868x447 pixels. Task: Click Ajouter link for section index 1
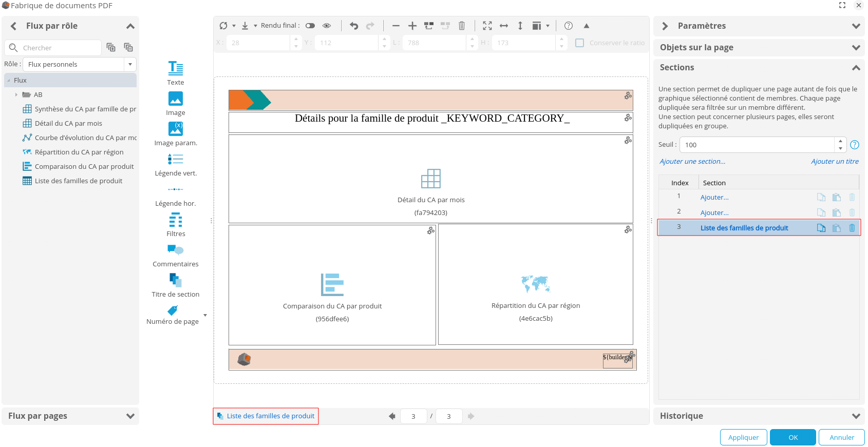pyautogui.click(x=714, y=197)
